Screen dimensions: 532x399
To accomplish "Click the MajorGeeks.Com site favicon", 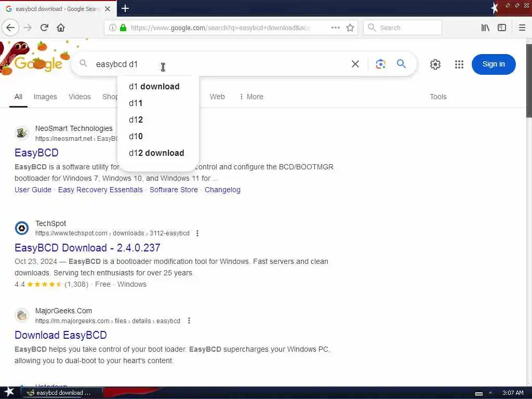I will pos(22,315).
